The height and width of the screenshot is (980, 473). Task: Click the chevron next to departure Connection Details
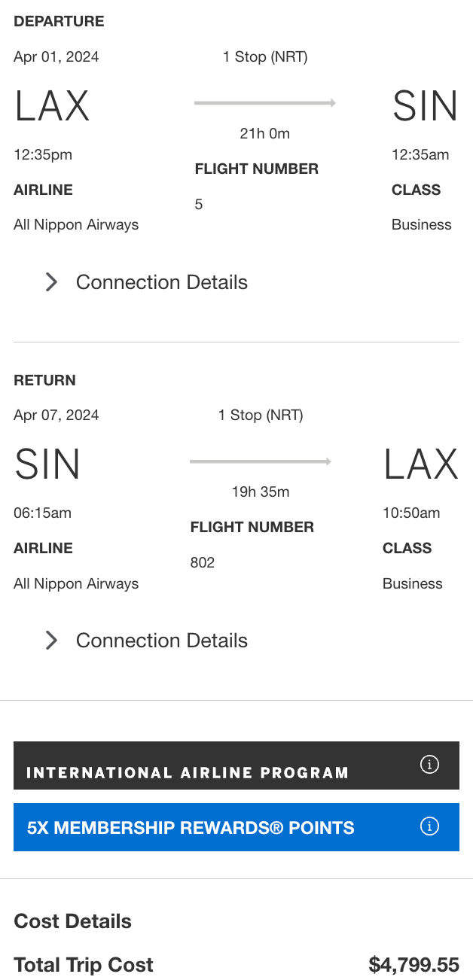(x=50, y=282)
